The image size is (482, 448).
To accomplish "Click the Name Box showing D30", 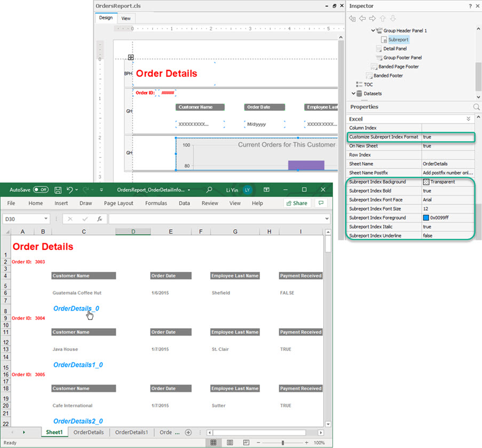I will click(x=26, y=219).
